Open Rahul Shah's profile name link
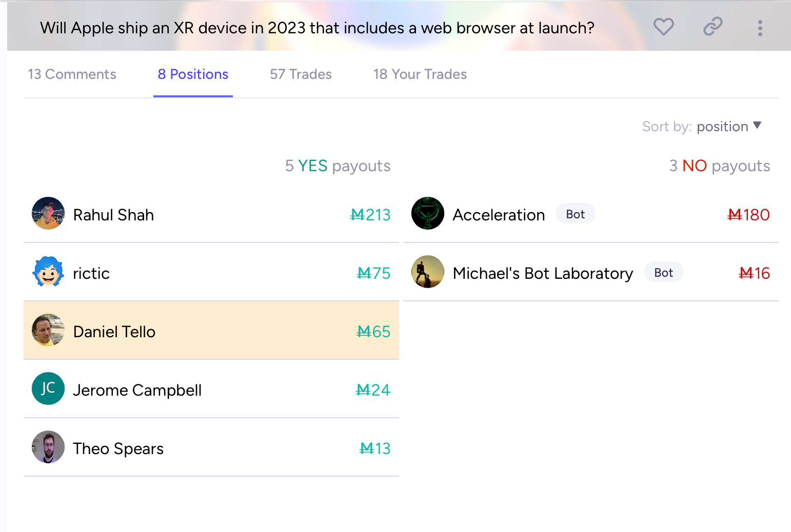 (113, 215)
